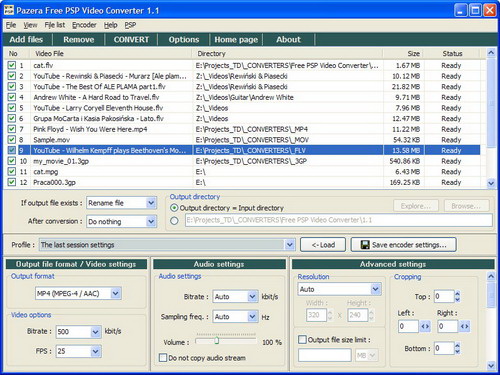Image resolution: width=500 pixels, height=375 pixels.
Task: Open the Help menu
Action: pos(110,25)
